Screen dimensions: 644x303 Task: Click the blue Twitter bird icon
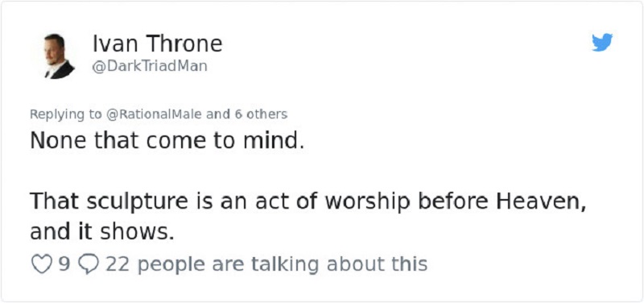click(602, 43)
